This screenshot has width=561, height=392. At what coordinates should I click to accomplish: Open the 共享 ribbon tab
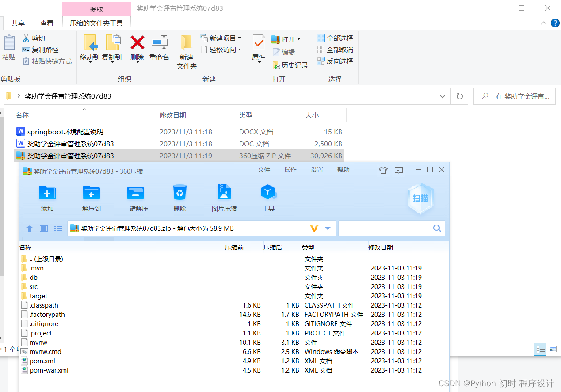pos(18,23)
